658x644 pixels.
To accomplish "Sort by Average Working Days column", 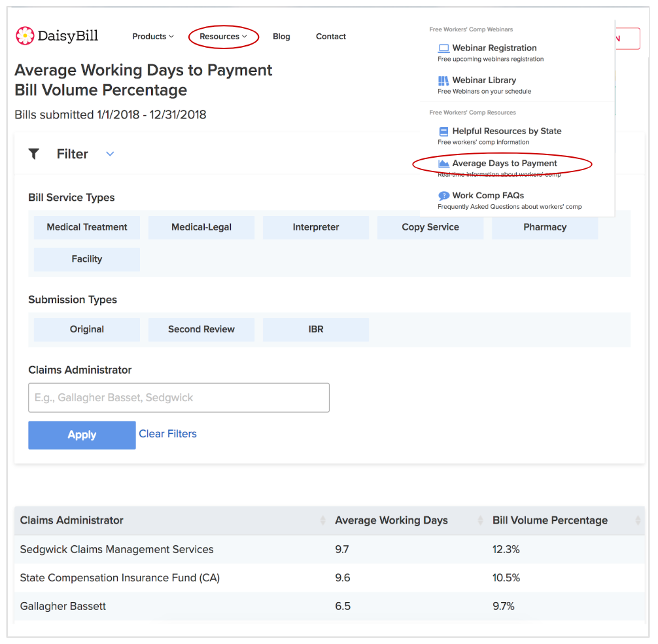I will tap(391, 521).
